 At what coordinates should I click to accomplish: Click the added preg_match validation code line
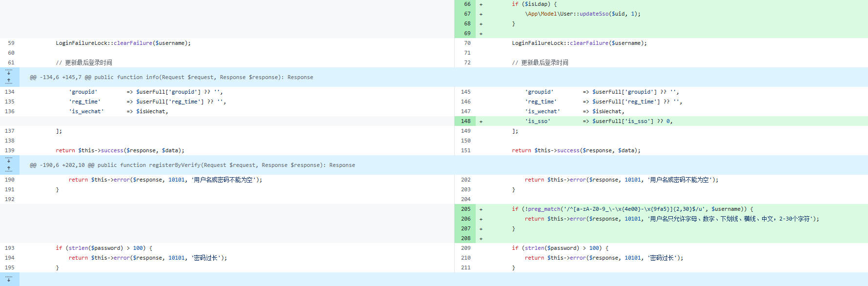pyautogui.click(x=633, y=209)
